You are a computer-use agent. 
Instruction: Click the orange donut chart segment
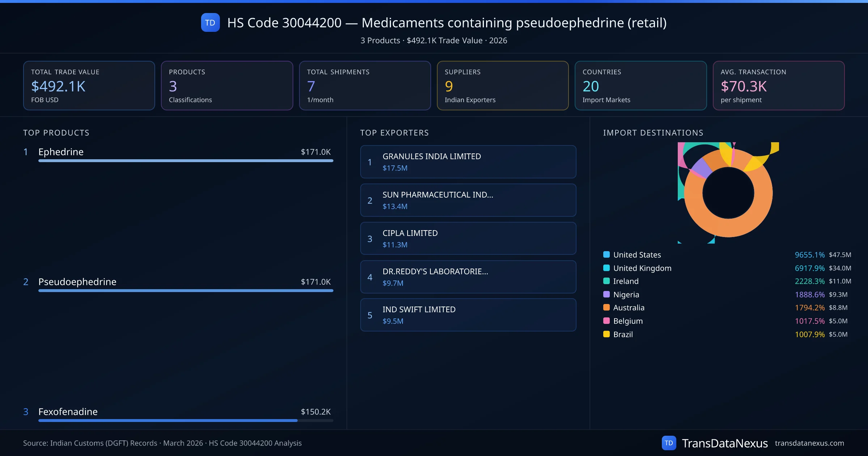[x=729, y=228]
